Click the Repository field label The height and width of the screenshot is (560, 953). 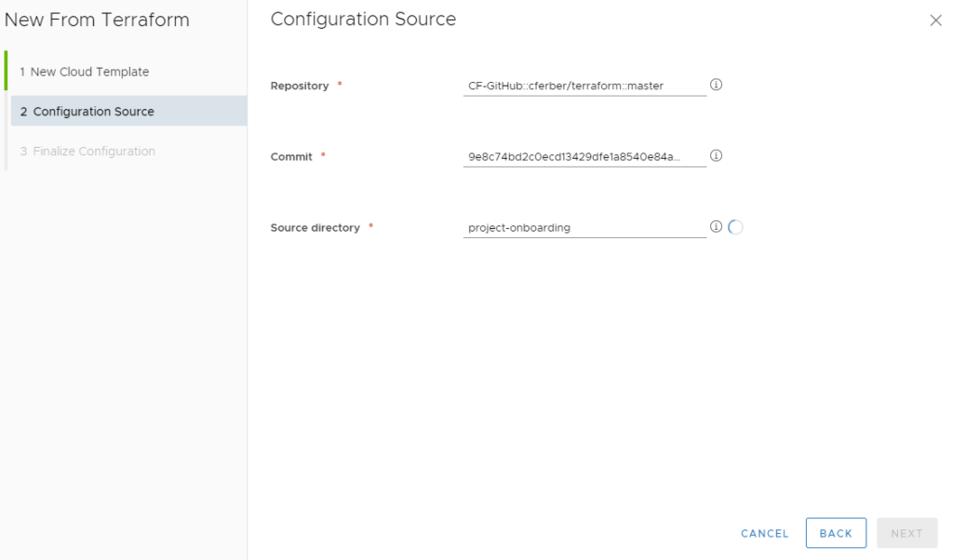300,86
